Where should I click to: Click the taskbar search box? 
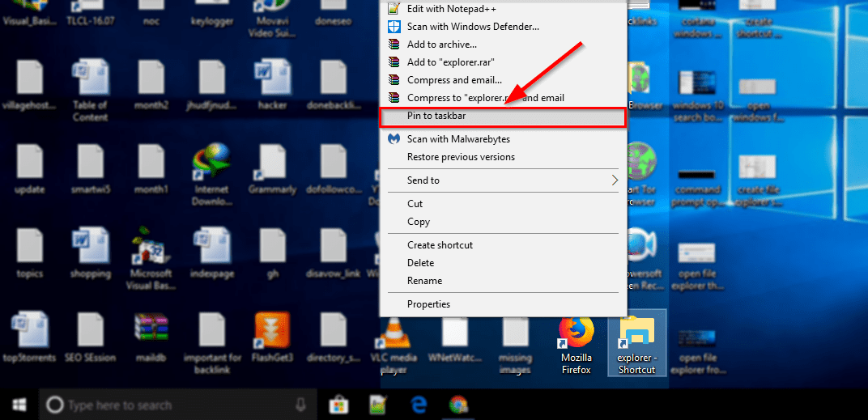click(177, 405)
